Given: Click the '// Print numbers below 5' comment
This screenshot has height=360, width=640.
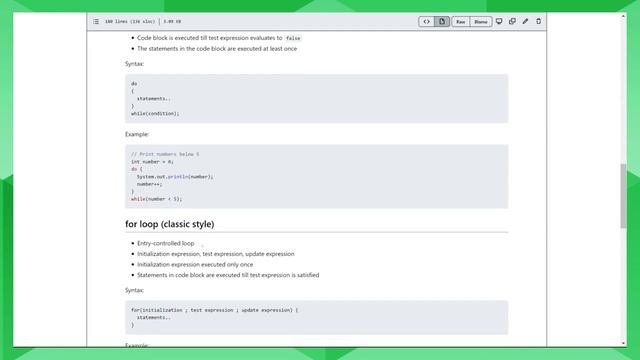Looking at the screenshot, I should (x=165, y=154).
